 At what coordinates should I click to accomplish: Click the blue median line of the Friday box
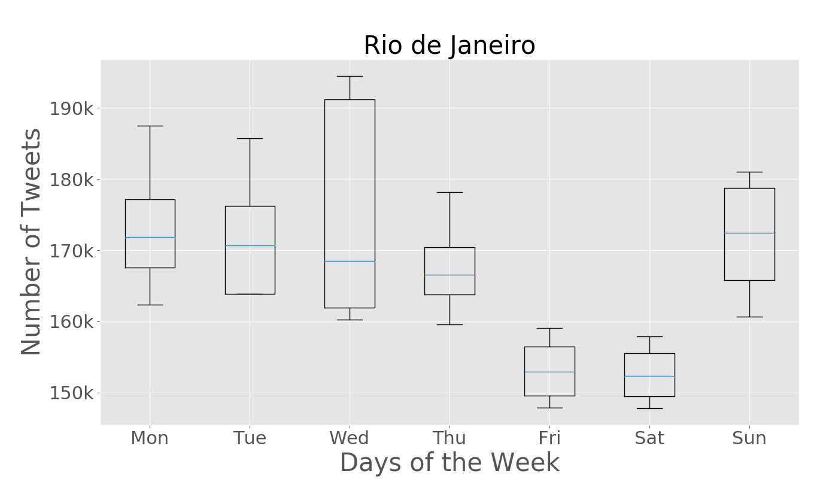pyautogui.click(x=549, y=372)
